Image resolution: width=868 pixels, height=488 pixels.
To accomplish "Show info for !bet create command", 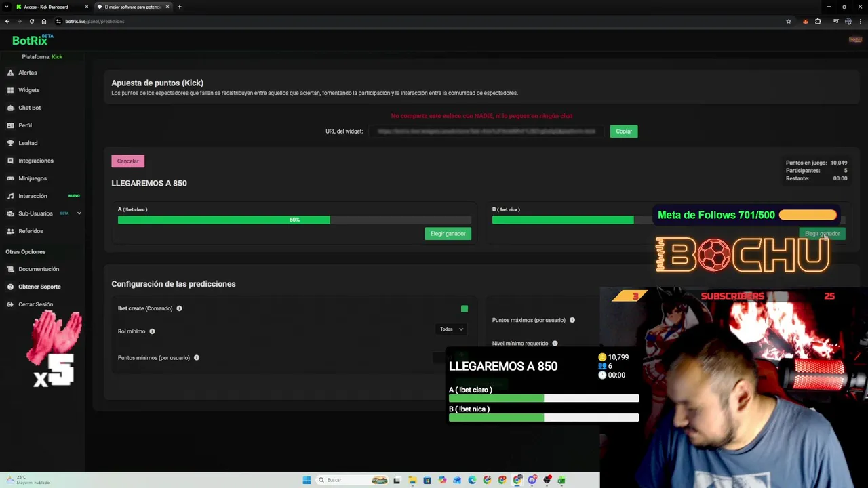I will pos(179,308).
